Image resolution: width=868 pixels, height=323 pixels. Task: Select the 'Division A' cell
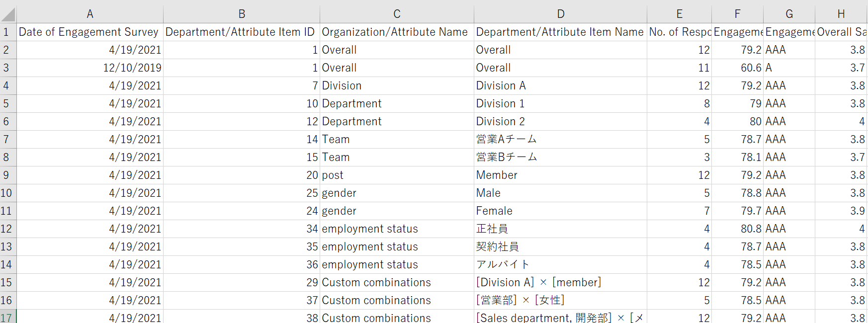coord(560,86)
